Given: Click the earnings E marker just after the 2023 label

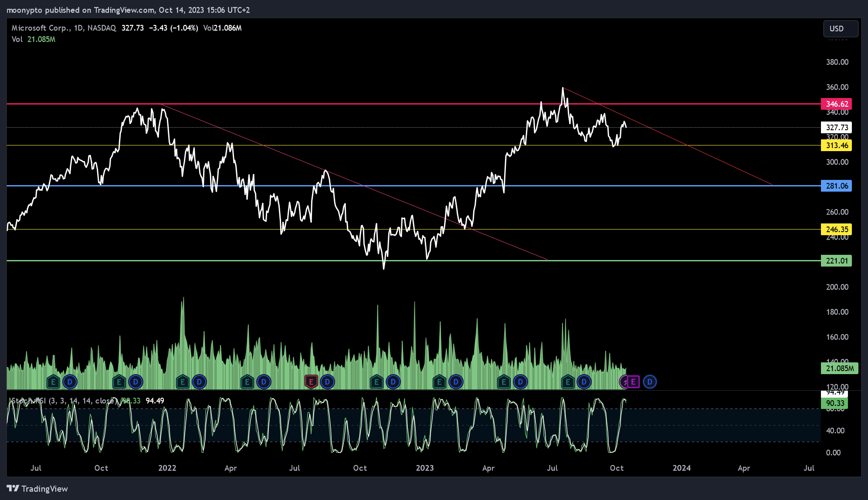Looking at the screenshot, I should click(x=439, y=382).
